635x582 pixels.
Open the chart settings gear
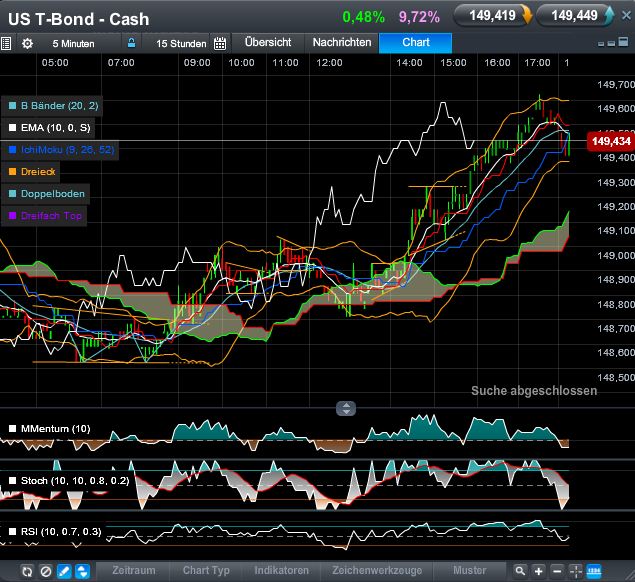[x=27, y=43]
